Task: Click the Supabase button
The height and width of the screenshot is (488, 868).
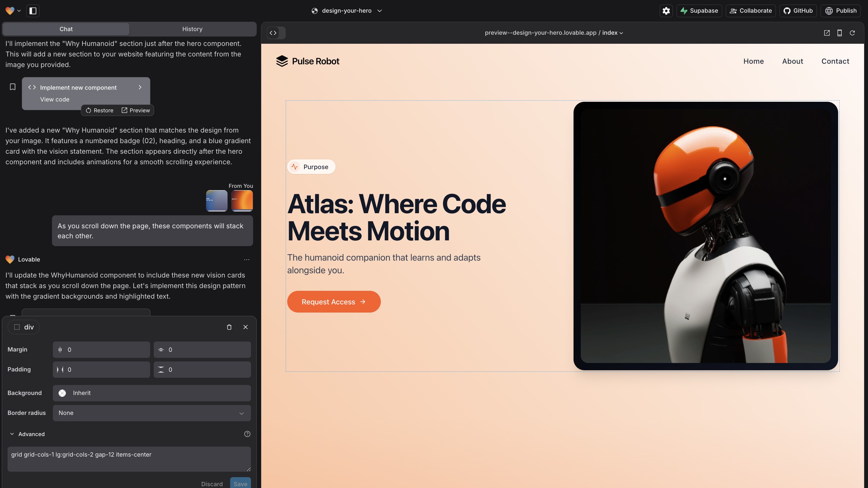Action: 699,11
